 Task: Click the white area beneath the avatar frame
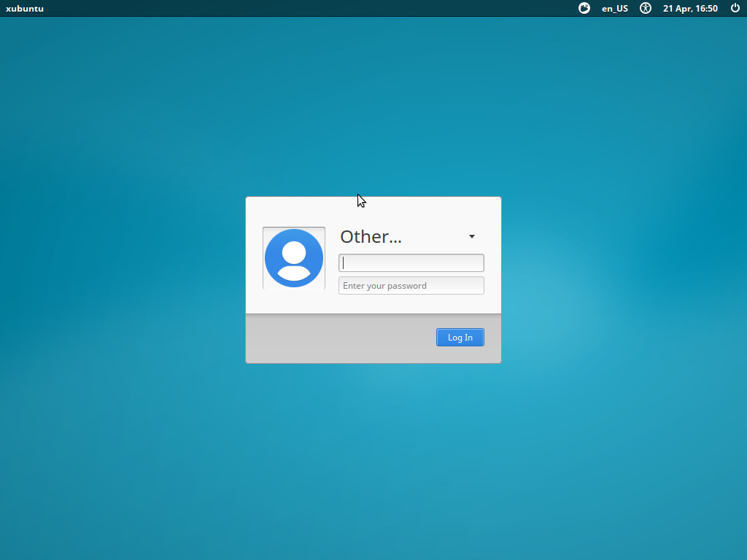tap(294, 301)
